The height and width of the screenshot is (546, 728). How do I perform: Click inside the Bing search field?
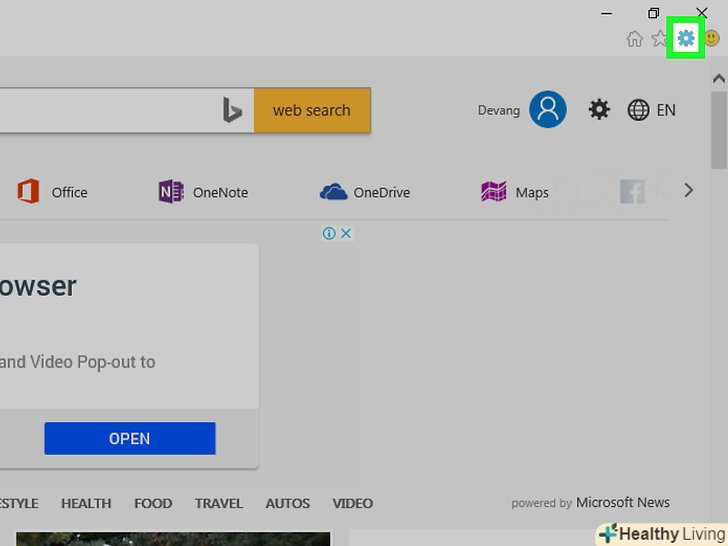(100, 111)
